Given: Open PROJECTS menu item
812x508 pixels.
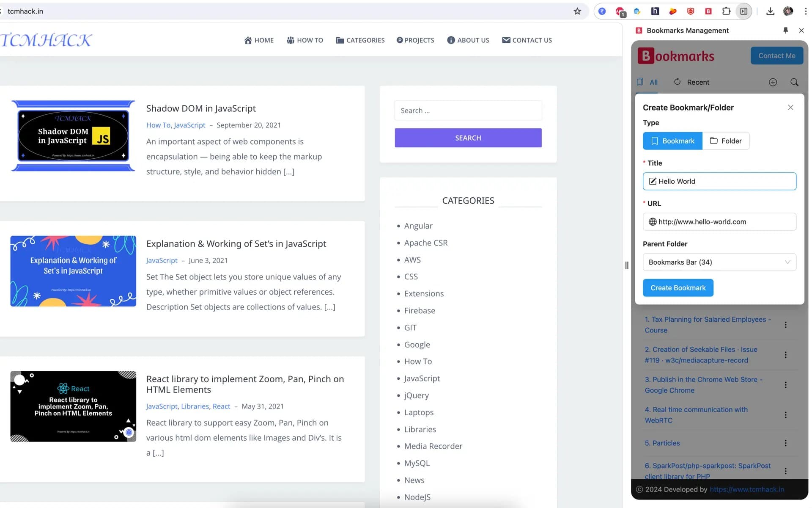Looking at the screenshot, I should 415,40.
